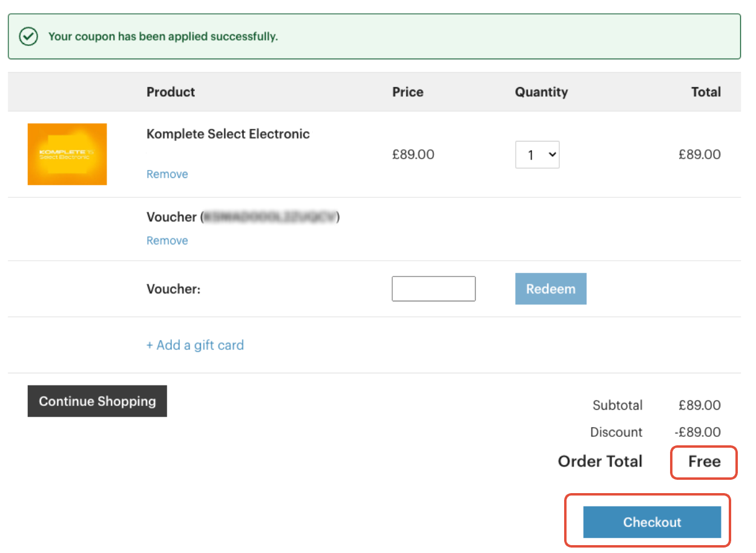756x553 pixels.
Task: Click the coupon applied successfully message
Action: (163, 36)
